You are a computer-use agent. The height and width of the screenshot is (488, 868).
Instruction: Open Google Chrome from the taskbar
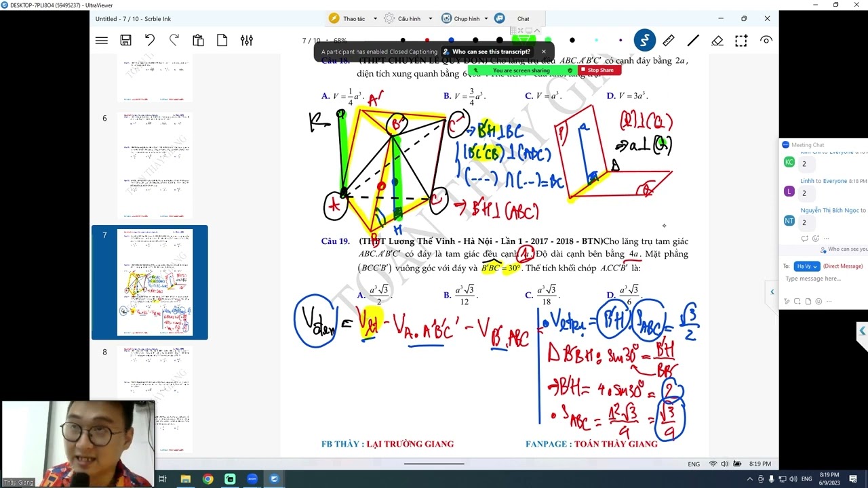coord(208,479)
